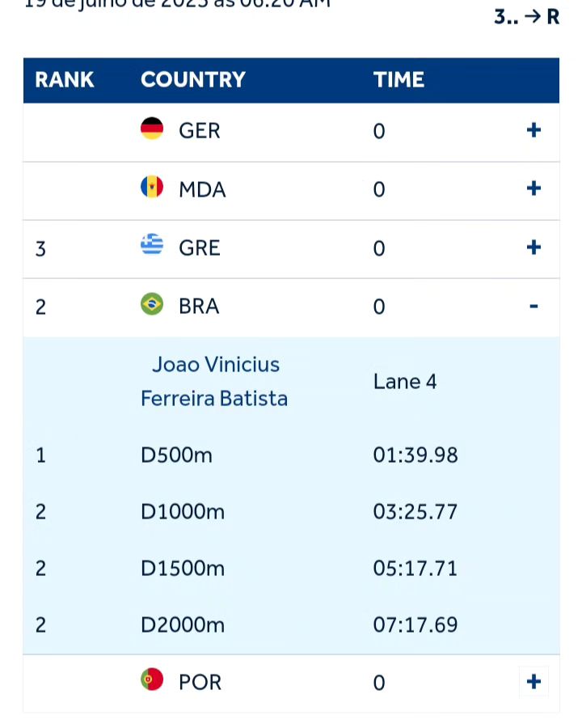The image size is (582, 728).
Task: Select the D2000m split time 07:17.69
Action: 415,625
